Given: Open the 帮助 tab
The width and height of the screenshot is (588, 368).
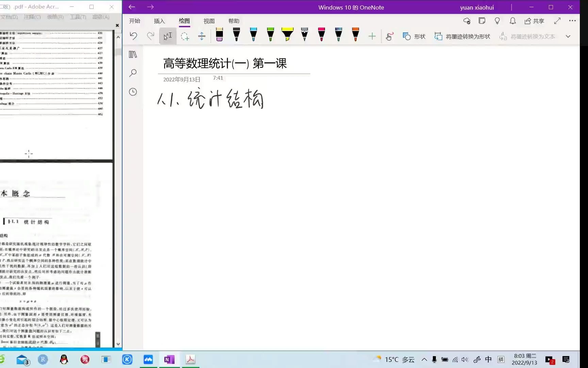Looking at the screenshot, I should pos(234,21).
